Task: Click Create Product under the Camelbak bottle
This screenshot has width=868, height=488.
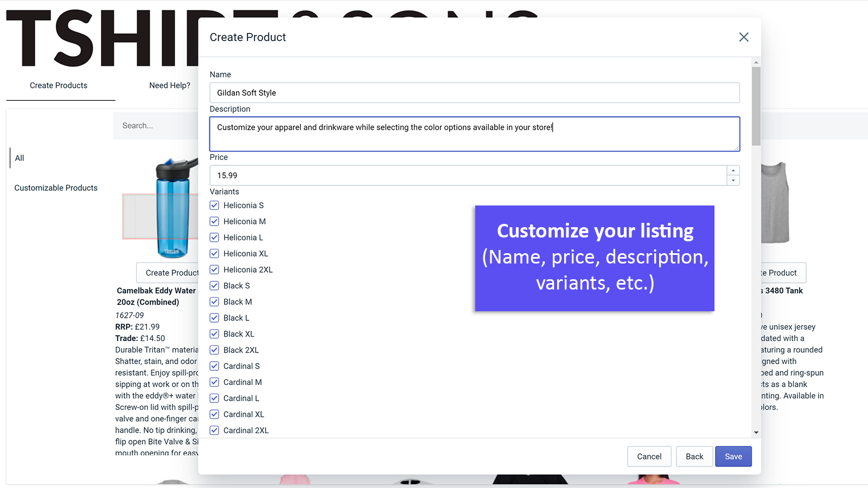Action: [x=168, y=273]
